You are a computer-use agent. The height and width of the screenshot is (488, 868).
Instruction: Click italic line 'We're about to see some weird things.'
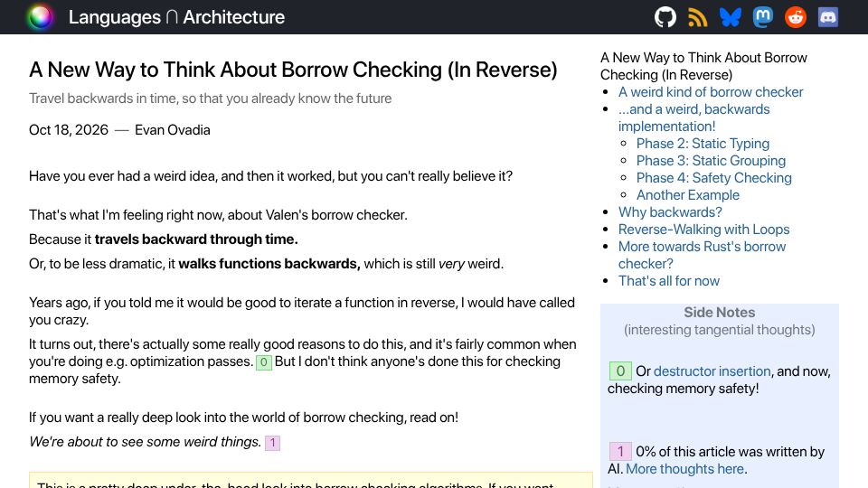[x=145, y=442]
